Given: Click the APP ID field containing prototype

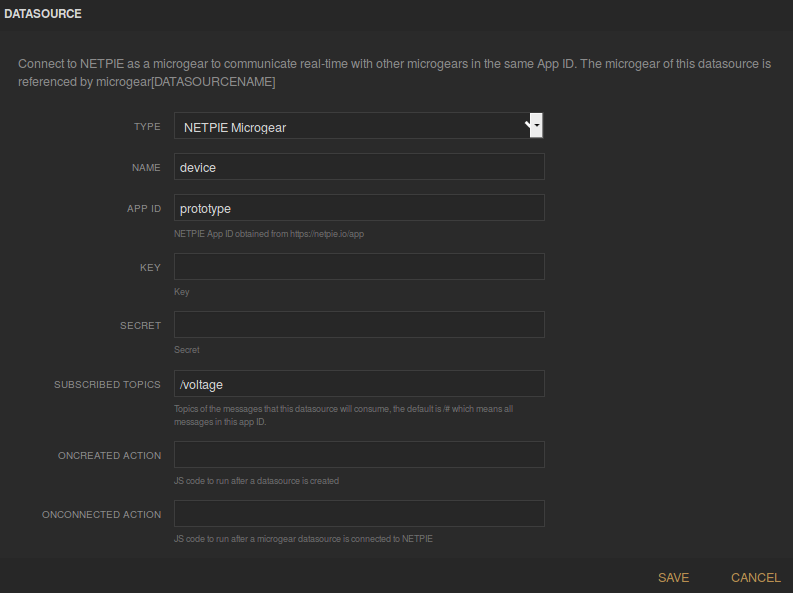Looking at the screenshot, I should 359,208.
